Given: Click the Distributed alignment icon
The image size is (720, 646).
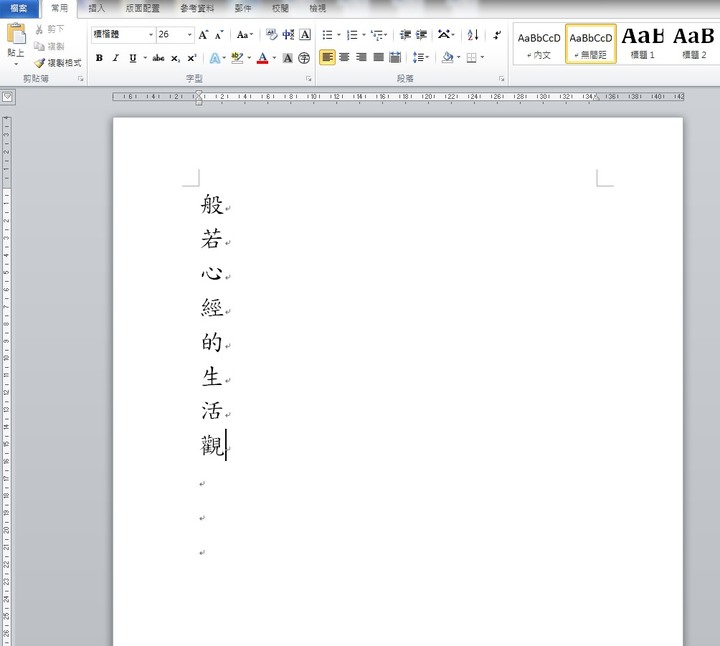Looking at the screenshot, I should click(x=395, y=57).
